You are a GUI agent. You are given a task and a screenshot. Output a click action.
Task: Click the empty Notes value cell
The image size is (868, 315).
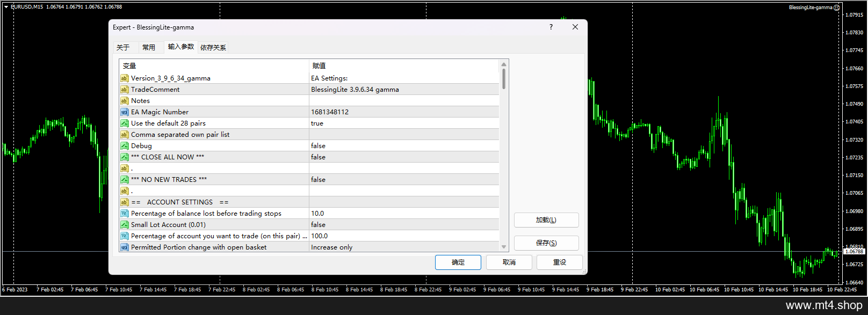tap(404, 101)
